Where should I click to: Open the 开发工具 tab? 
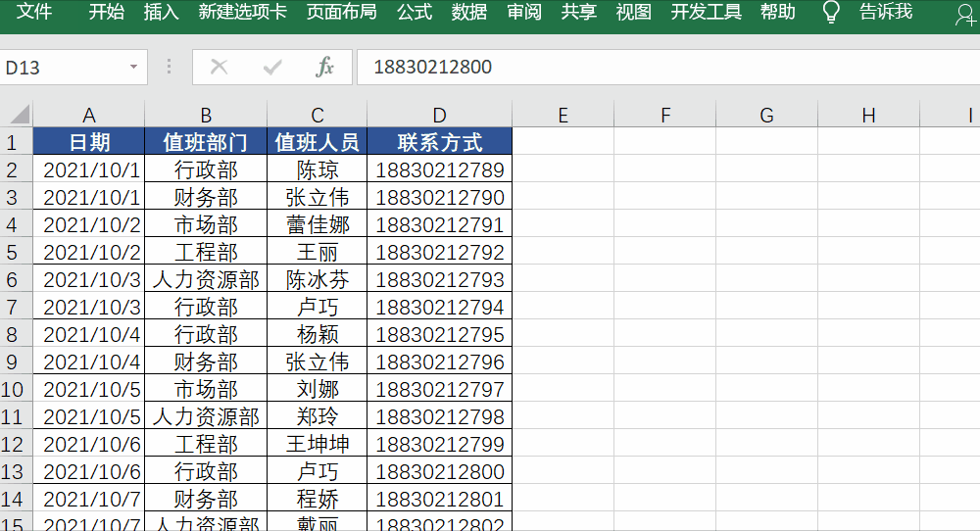pyautogui.click(x=707, y=12)
